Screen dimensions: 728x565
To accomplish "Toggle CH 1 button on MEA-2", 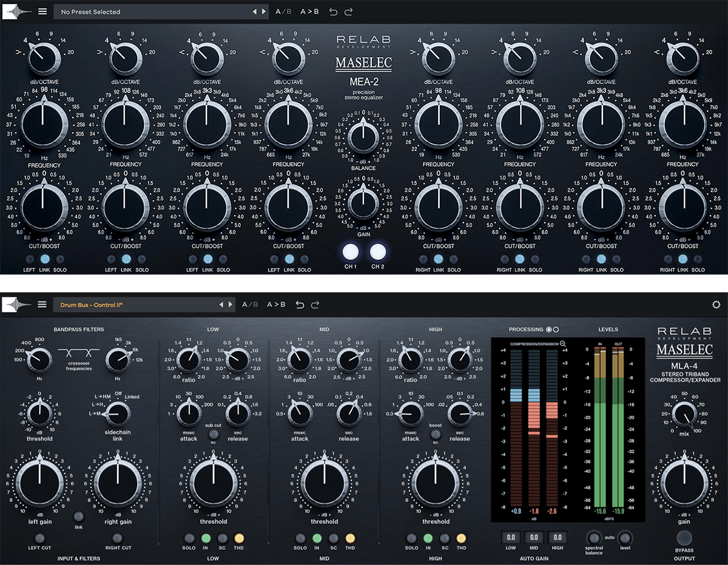I will pyautogui.click(x=349, y=252).
